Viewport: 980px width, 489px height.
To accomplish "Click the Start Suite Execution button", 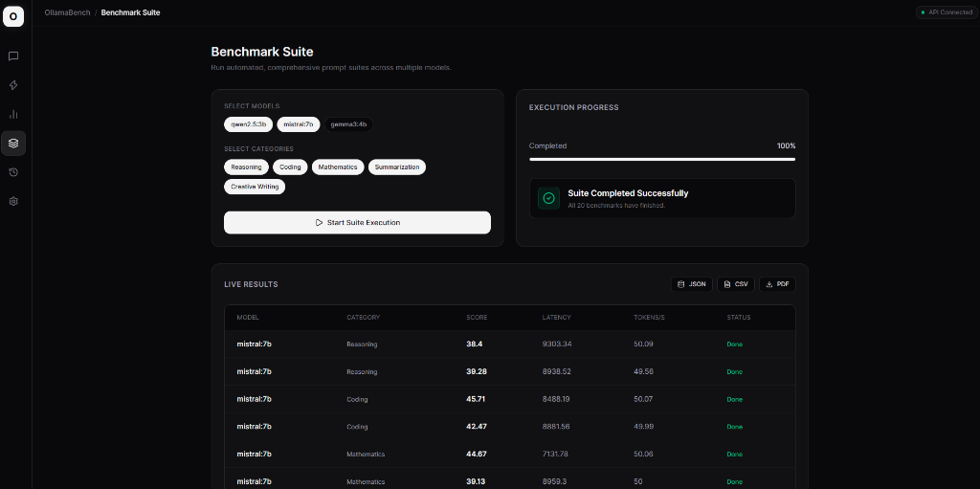I will point(358,223).
